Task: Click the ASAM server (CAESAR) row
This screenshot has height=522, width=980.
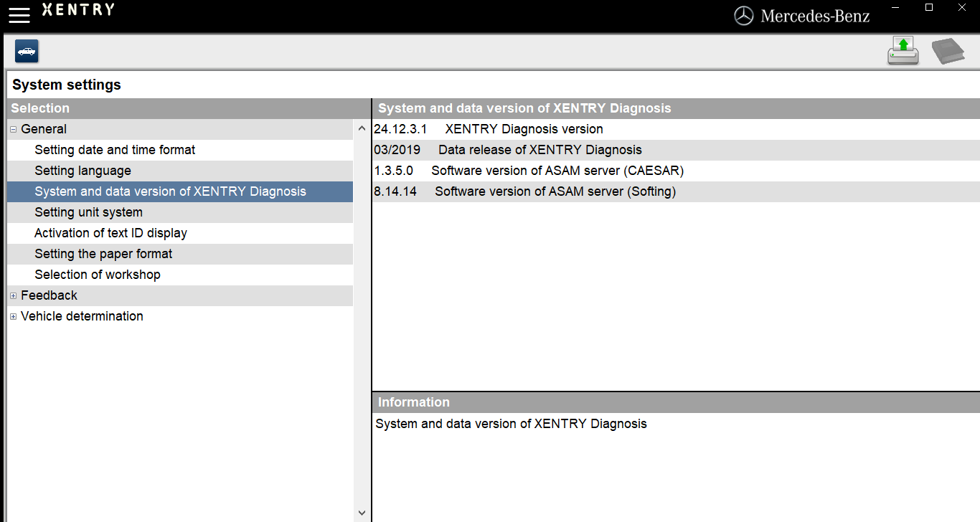Action: [x=676, y=171]
